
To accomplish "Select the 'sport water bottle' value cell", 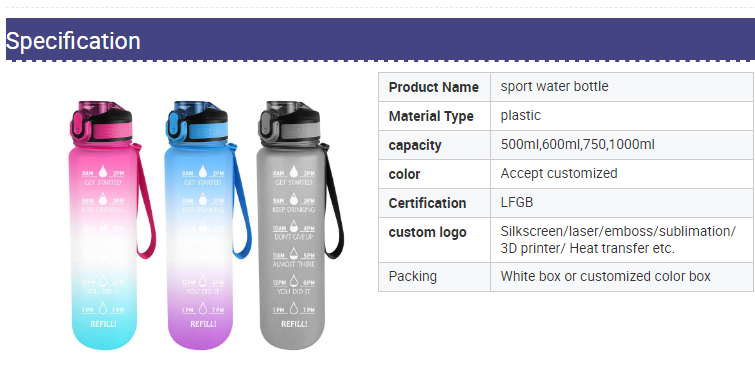I will point(622,87).
